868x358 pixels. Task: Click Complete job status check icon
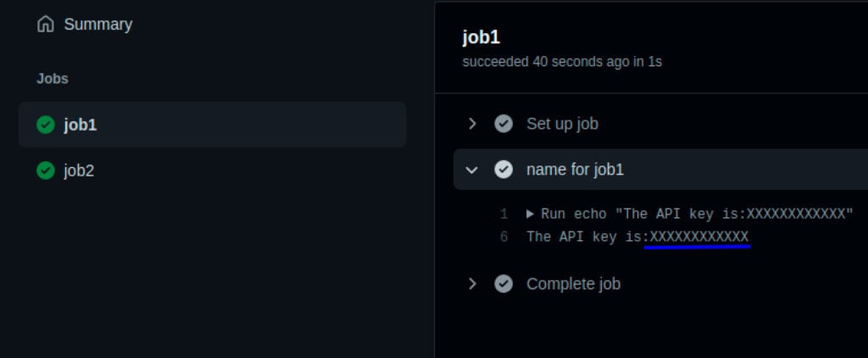[x=504, y=283]
